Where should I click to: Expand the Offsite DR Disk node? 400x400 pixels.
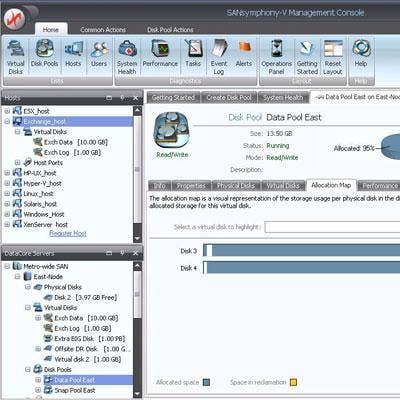[38, 349]
